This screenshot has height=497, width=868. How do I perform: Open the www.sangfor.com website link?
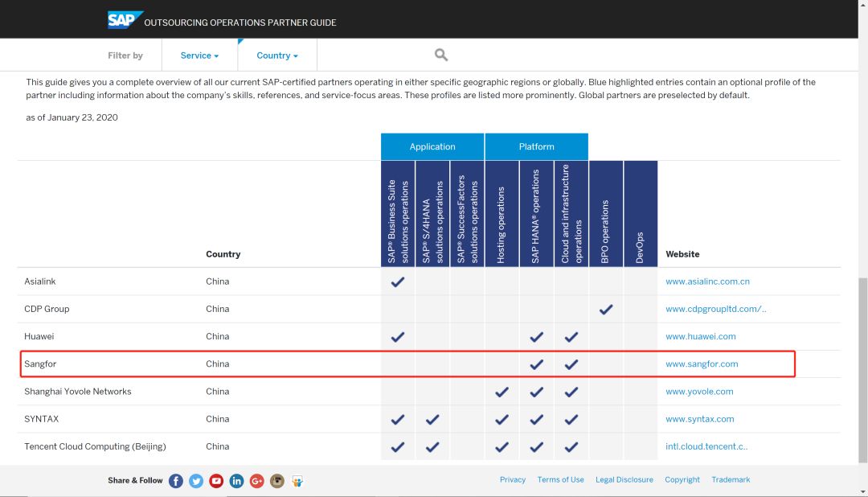702,364
